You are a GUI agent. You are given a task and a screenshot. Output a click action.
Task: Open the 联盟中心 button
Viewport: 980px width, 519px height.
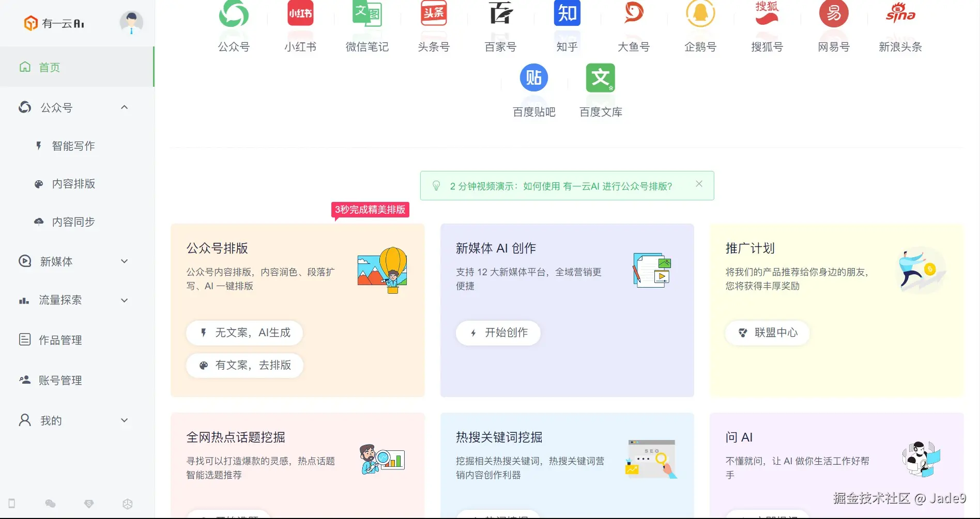(768, 333)
